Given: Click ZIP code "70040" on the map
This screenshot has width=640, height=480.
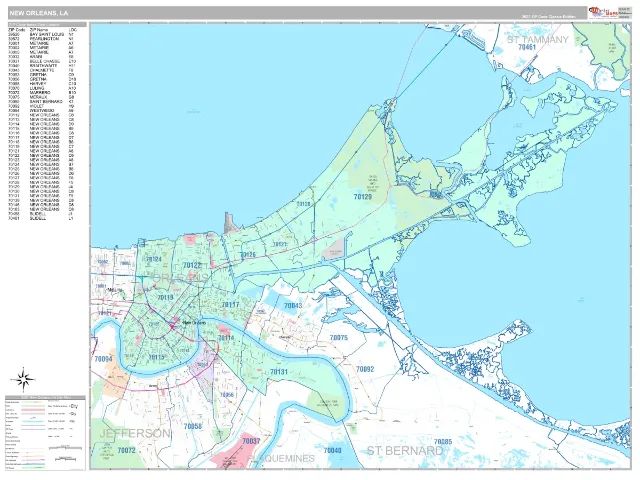Looking at the screenshot, I should click(x=332, y=450).
